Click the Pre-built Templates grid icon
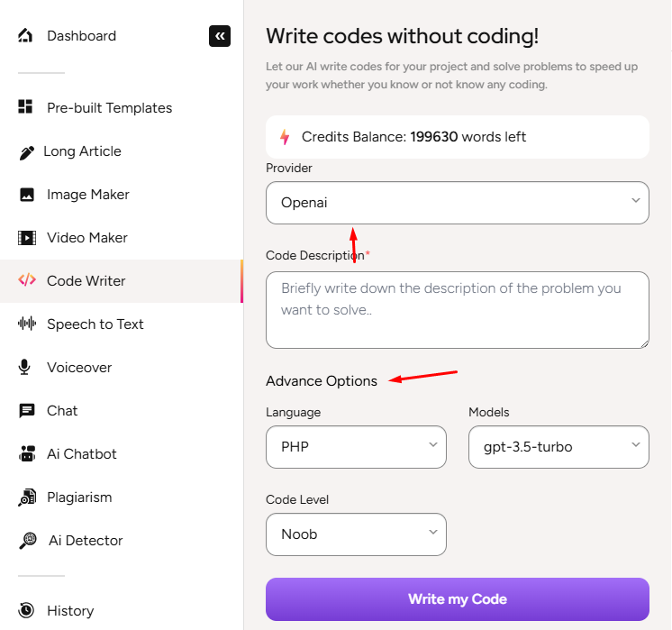 [x=25, y=107]
